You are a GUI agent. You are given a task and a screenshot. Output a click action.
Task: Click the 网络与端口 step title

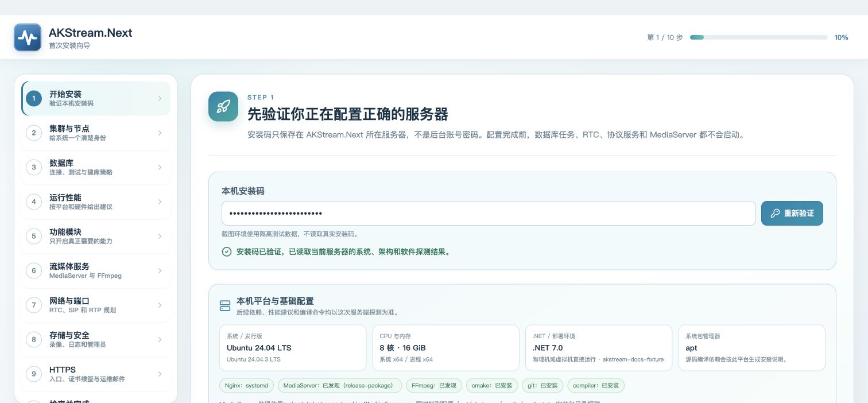[x=69, y=301]
